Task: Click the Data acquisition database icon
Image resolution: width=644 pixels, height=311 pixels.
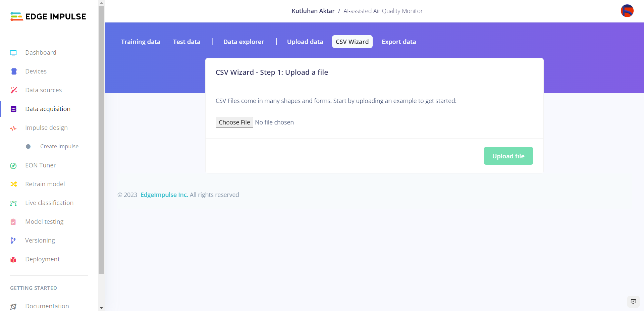Action: tap(13, 109)
